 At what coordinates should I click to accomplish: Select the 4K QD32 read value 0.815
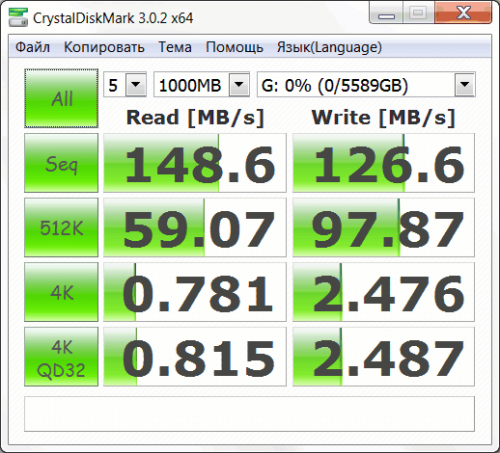point(195,357)
